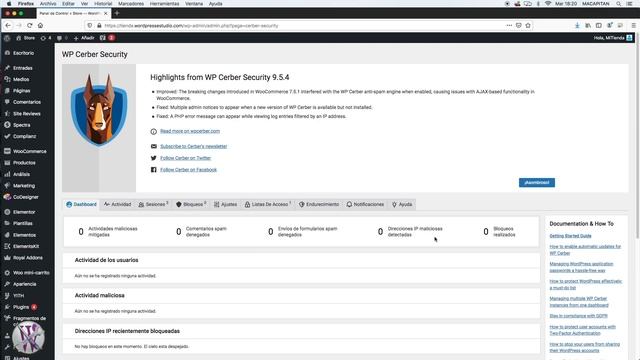Screen dimensions: 640x360
Task: Switch to the Ayuda tab
Action: (402, 204)
